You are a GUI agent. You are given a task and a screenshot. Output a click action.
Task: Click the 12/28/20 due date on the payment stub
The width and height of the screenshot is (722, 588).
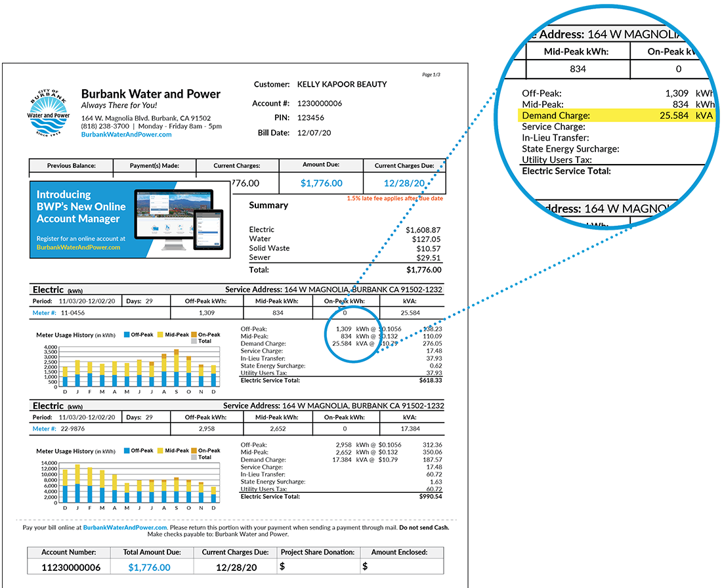click(236, 567)
